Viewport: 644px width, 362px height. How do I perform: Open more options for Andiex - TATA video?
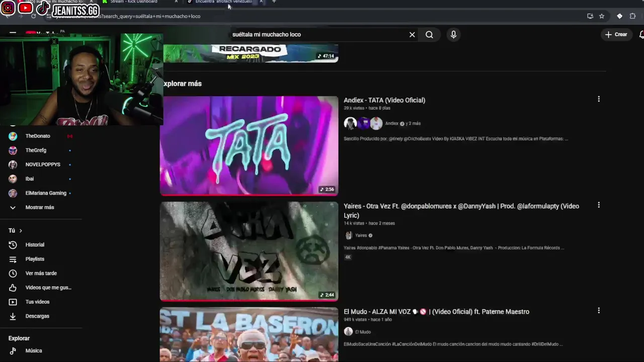(599, 100)
